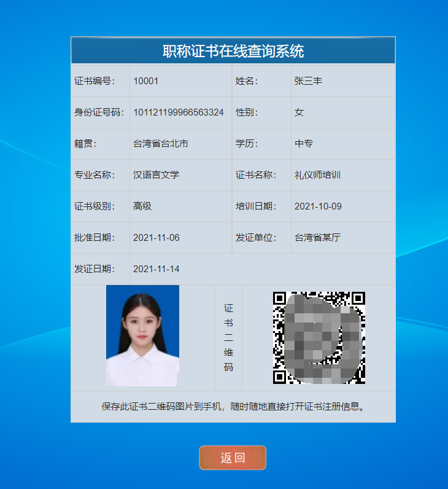The height and width of the screenshot is (489, 448).
Task: Click the 学历 label
Action: click(247, 144)
